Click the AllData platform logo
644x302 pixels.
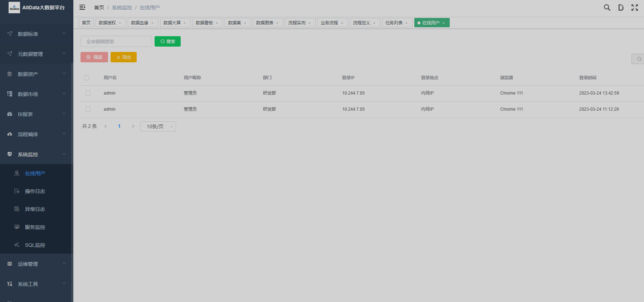click(x=14, y=8)
